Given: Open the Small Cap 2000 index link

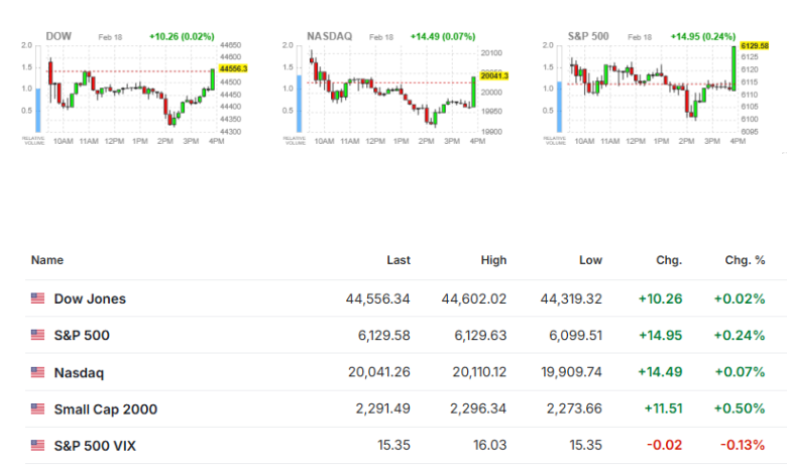Looking at the screenshot, I should [x=106, y=409].
